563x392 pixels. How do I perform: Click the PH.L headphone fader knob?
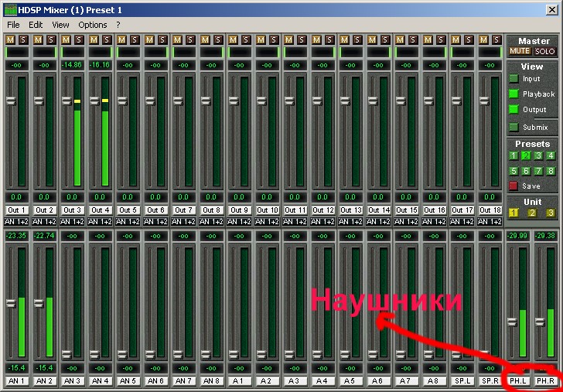(x=513, y=322)
